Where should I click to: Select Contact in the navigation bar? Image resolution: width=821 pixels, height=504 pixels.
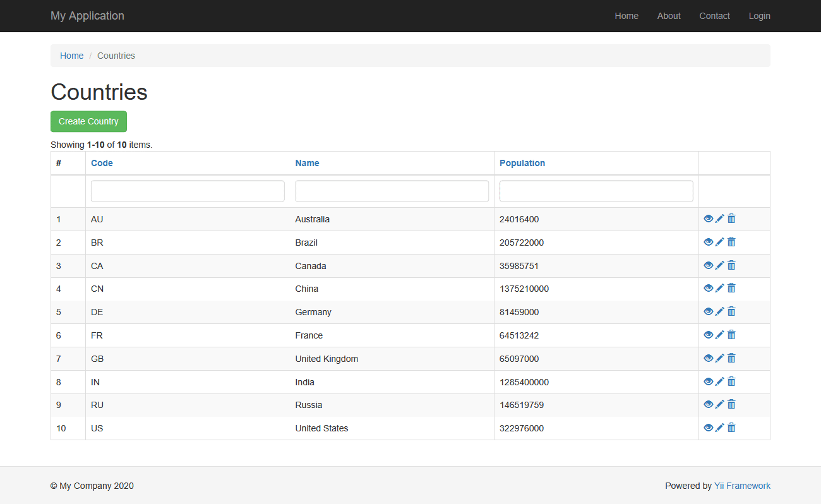(x=714, y=16)
